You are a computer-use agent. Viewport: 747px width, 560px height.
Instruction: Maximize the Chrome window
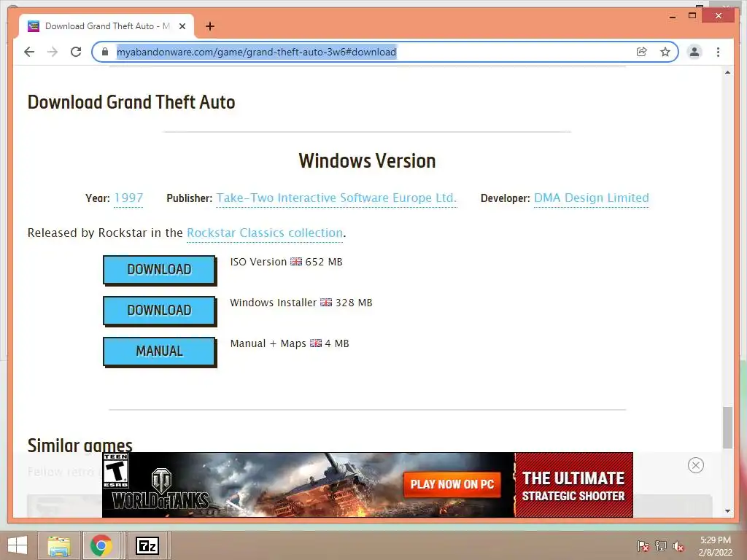(692, 16)
